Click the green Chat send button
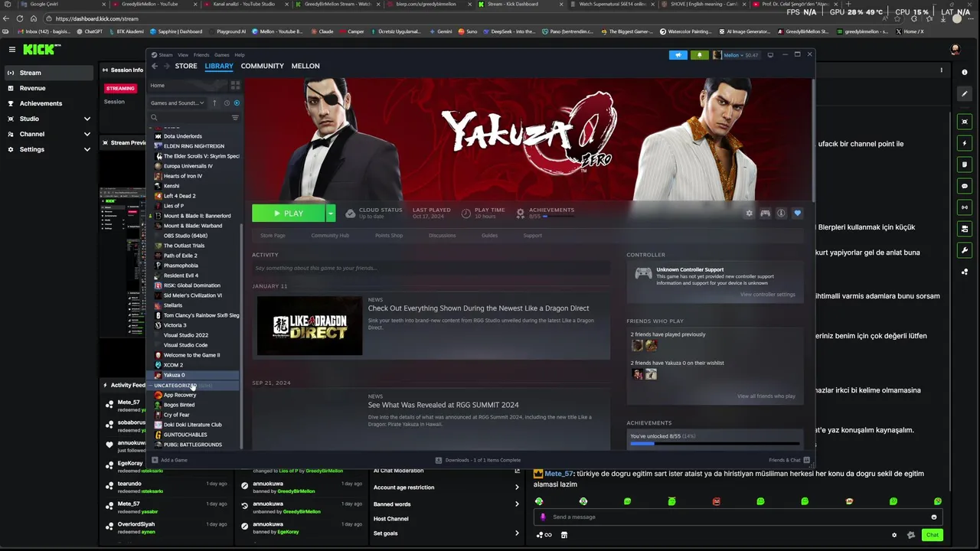 click(933, 535)
